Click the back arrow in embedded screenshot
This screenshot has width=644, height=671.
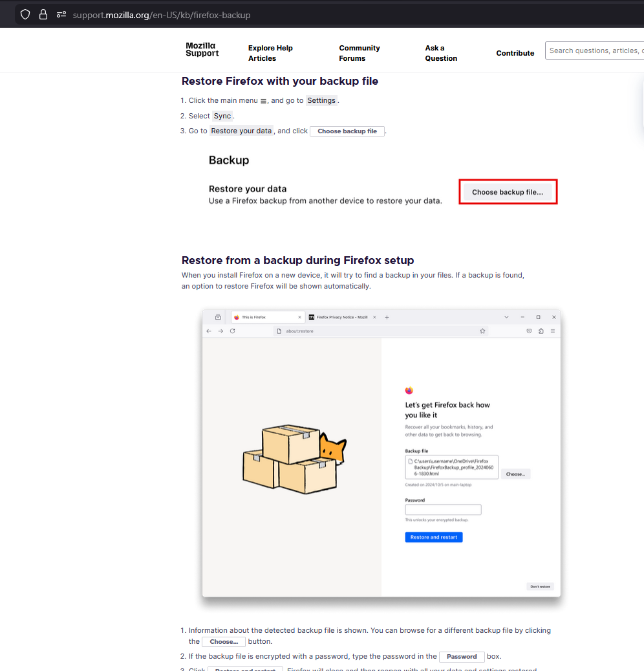209,331
